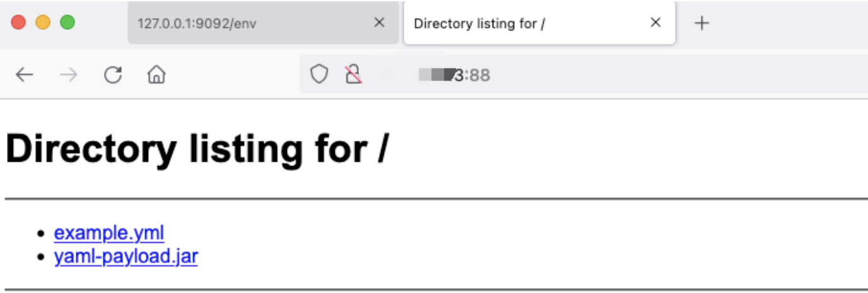Click the forward navigation arrow

click(x=68, y=75)
